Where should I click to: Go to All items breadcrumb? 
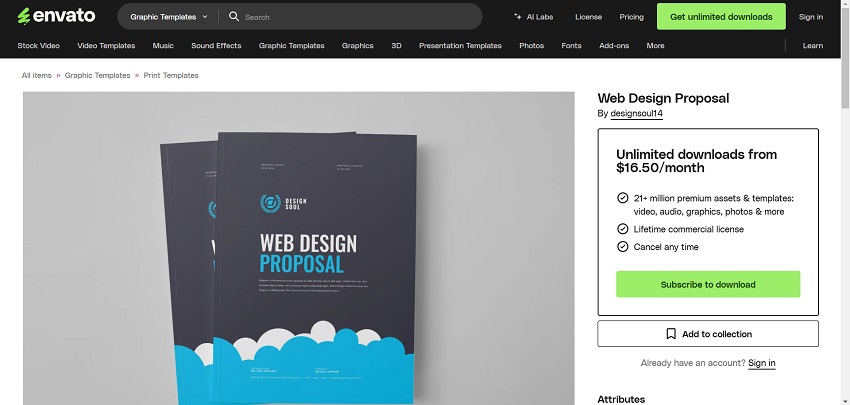point(37,75)
